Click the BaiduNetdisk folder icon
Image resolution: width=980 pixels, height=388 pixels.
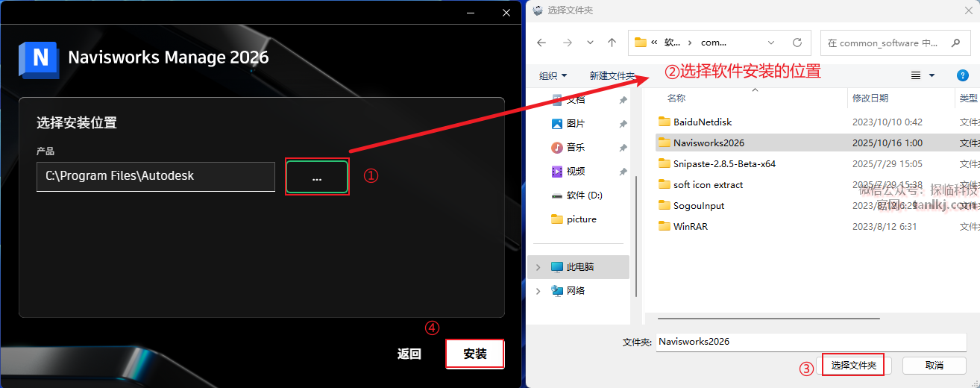(x=665, y=122)
